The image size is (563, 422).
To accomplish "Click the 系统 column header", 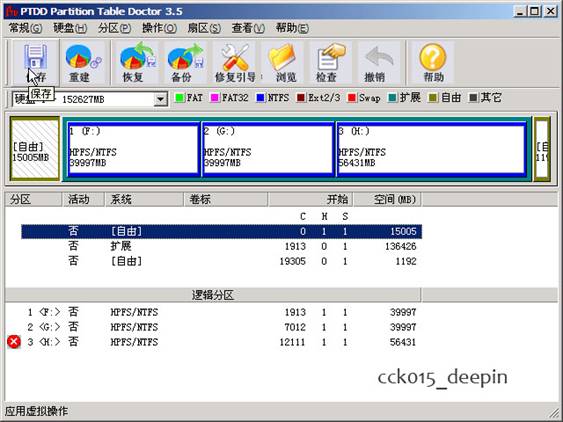I will pyautogui.click(x=144, y=199).
